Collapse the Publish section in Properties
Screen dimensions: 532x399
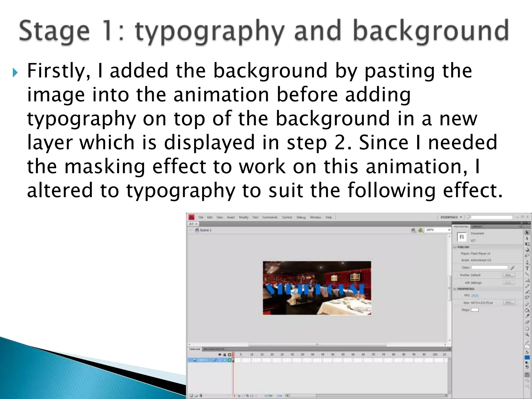tap(455, 247)
